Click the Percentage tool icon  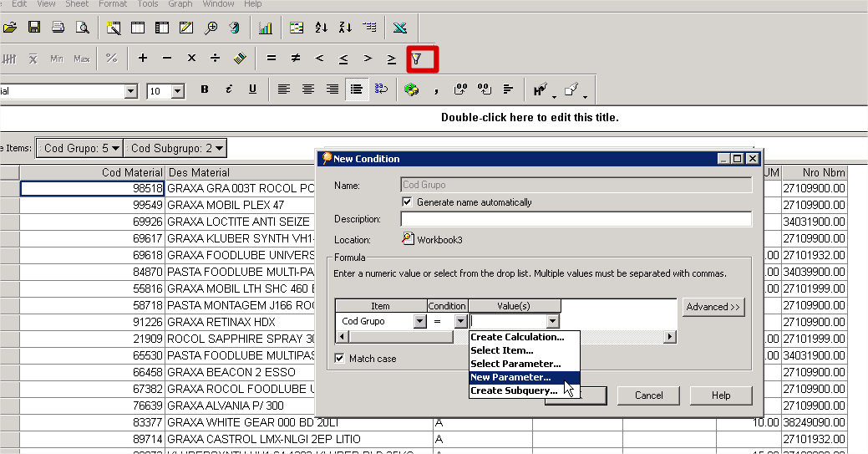pyautogui.click(x=112, y=58)
